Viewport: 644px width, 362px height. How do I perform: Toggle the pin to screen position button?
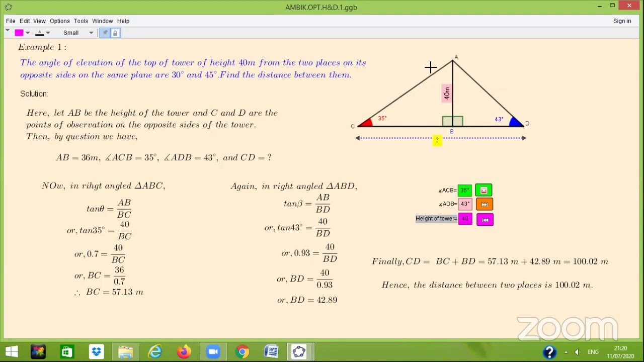point(105,33)
